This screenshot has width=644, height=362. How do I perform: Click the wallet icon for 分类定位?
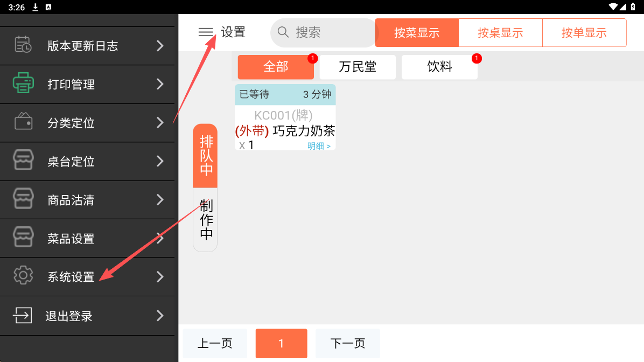[x=23, y=122]
